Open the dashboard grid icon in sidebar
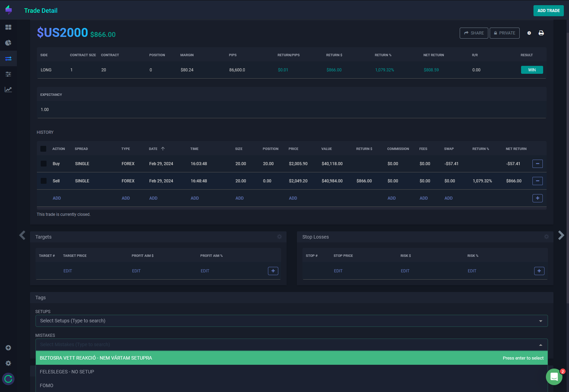The width and height of the screenshot is (569, 392). pyautogui.click(x=8, y=27)
